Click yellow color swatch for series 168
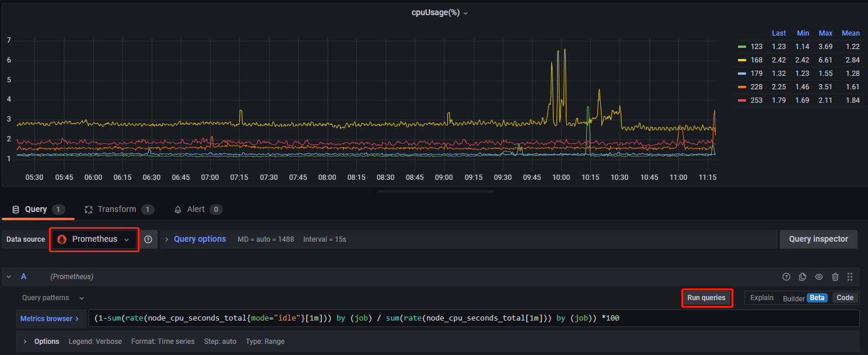868x355 pixels. pyautogui.click(x=742, y=60)
